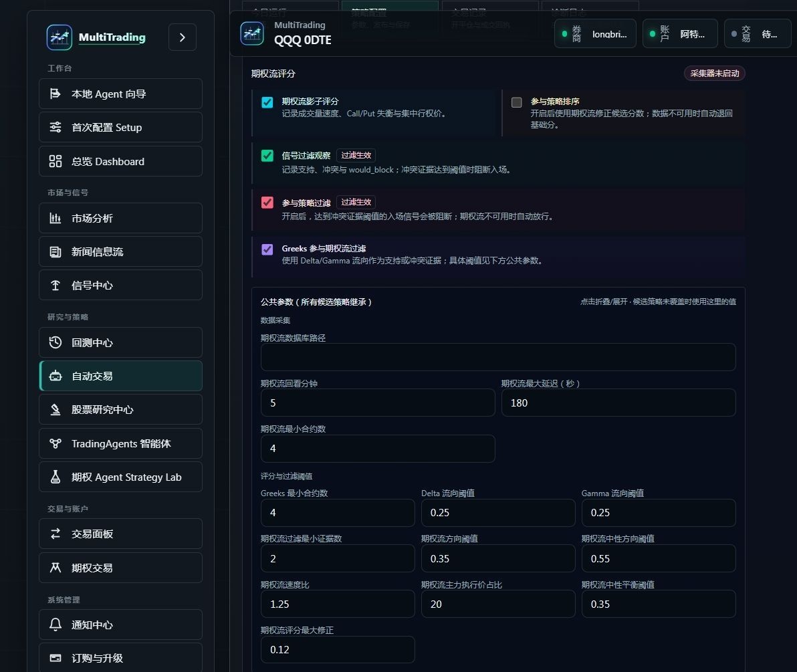The height and width of the screenshot is (672, 797).
Task: Open 期权 Agent Strategy Lab flask icon
Action: [x=55, y=477]
